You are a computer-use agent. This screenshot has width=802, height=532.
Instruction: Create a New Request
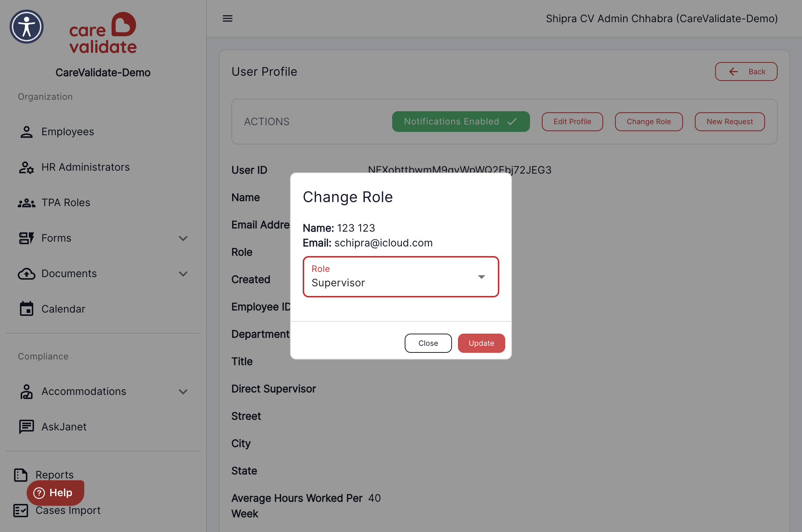(730, 122)
